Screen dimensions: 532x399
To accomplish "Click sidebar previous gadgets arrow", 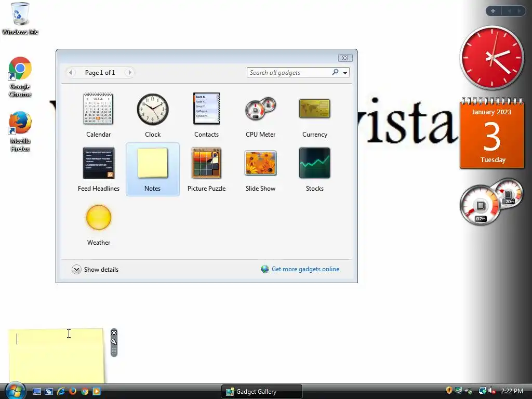I will [509, 11].
